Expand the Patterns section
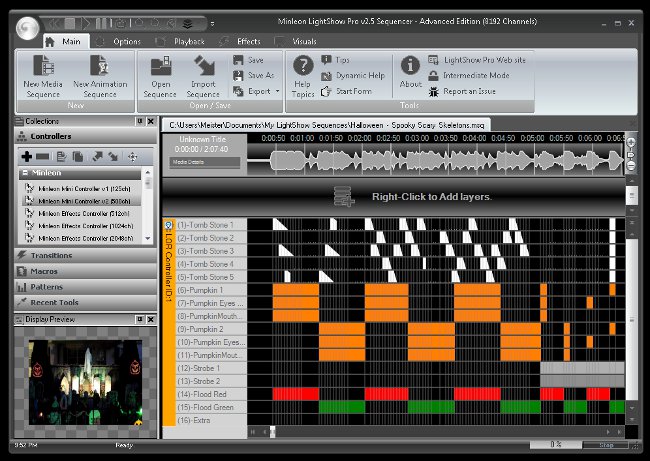 86,287
